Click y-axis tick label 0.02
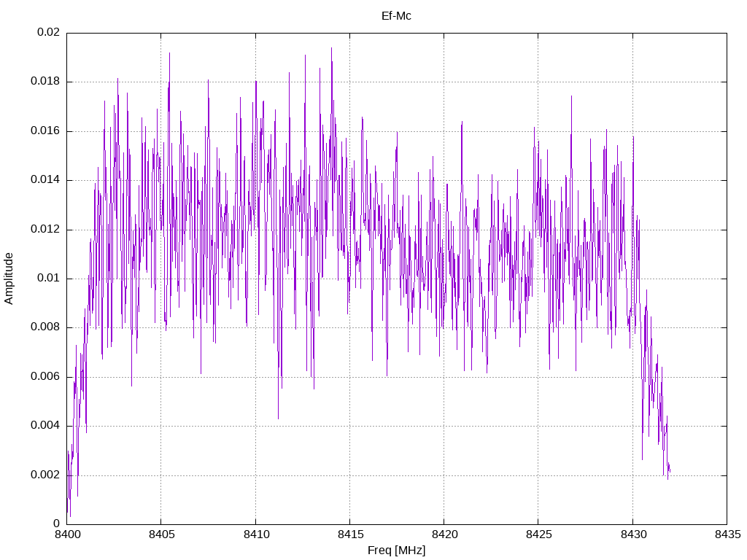The width and height of the screenshot is (747, 560). pos(49,32)
